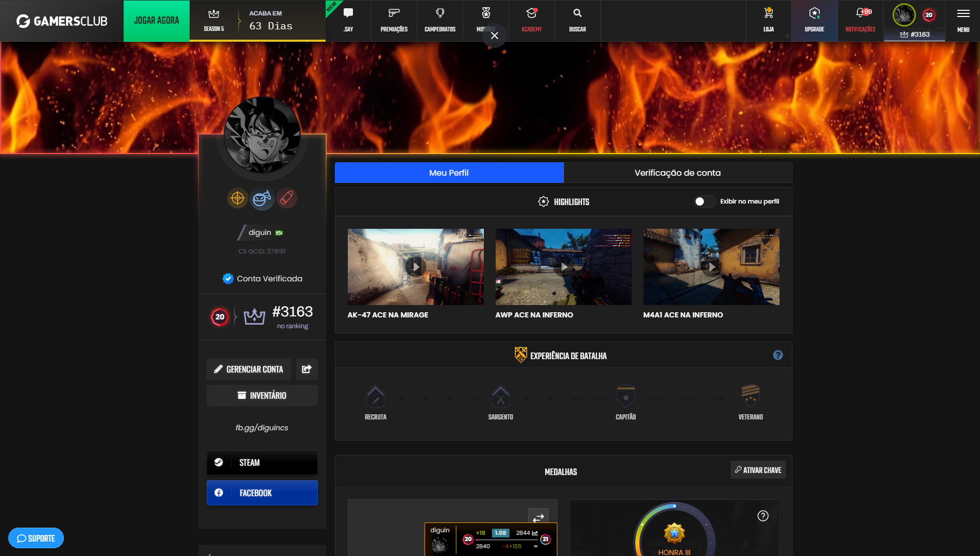The width and height of the screenshot is (980, 556).
Task: Click the Brazil flag next to diguin
Action: (x=279, y=233)
